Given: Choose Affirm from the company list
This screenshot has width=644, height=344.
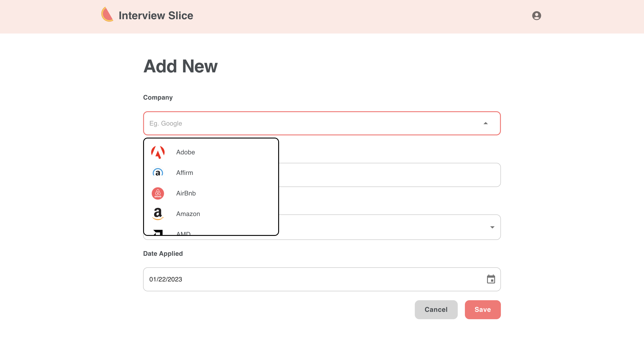Looking at the screenshot, I should [x=211, y=173].
